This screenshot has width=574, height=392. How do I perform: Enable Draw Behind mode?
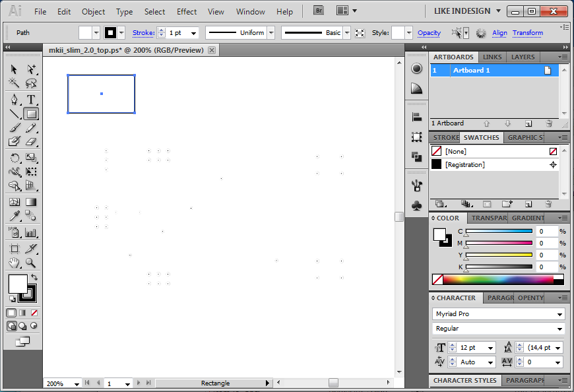click(x=22, y=326)
